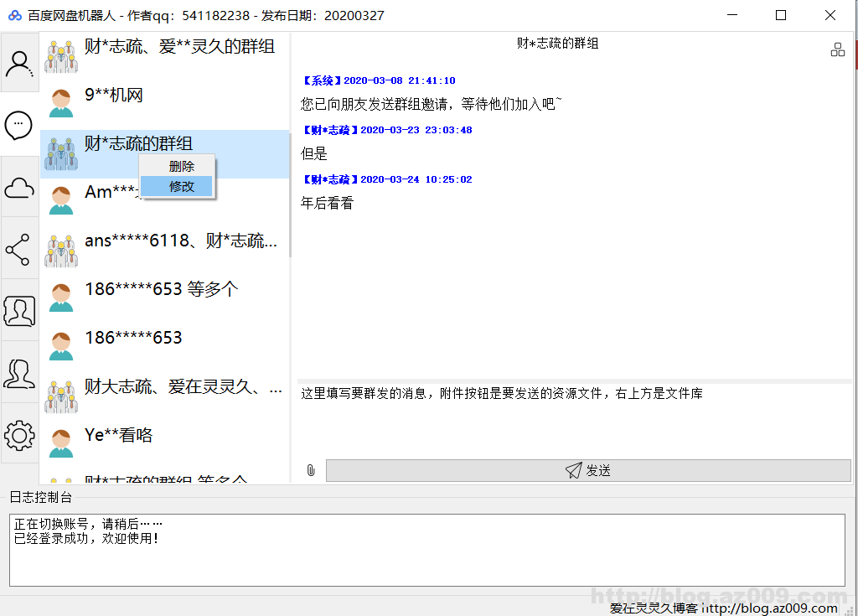
Task: Choose 修改 from the context menu
Action: coord(181,186)
